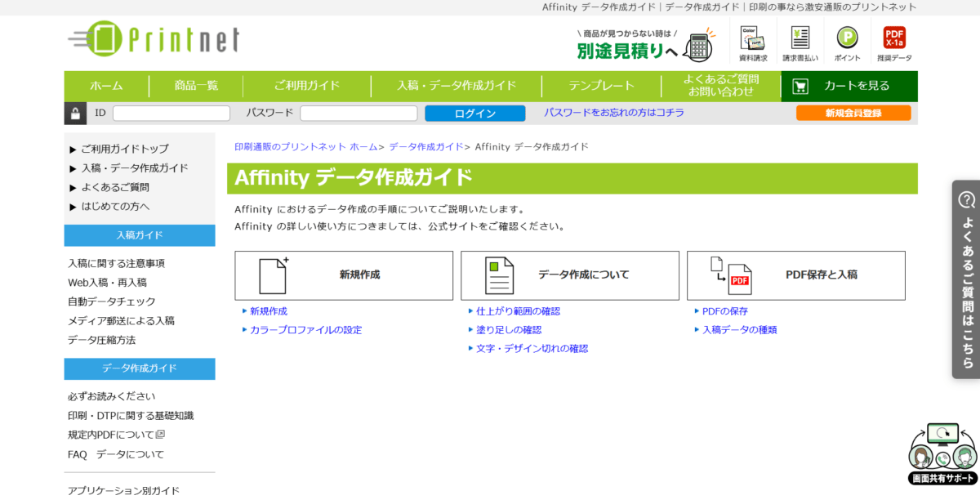Select the テンプレート menu item
980x500 pixels.
(x=601, y=86)
